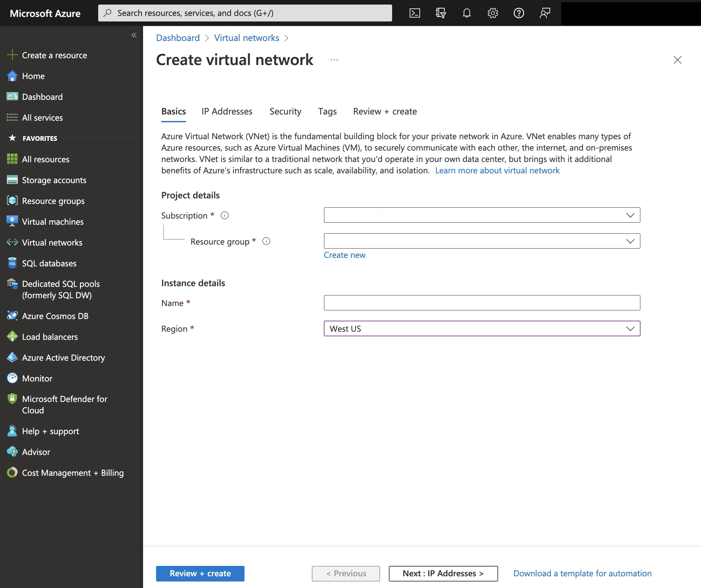Expand the Resource group dropdown
This screenshot has height=588, width=701.
point(482,241)
